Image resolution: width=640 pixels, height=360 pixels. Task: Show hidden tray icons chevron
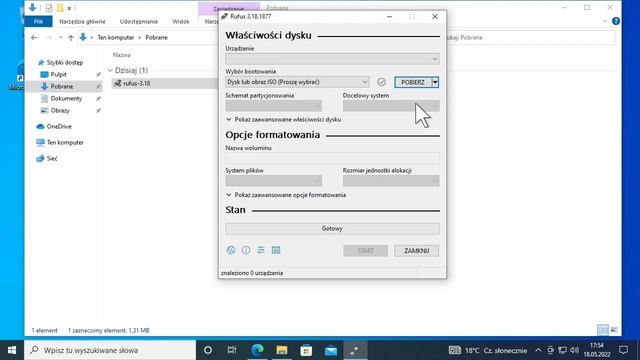coord(538,350)
